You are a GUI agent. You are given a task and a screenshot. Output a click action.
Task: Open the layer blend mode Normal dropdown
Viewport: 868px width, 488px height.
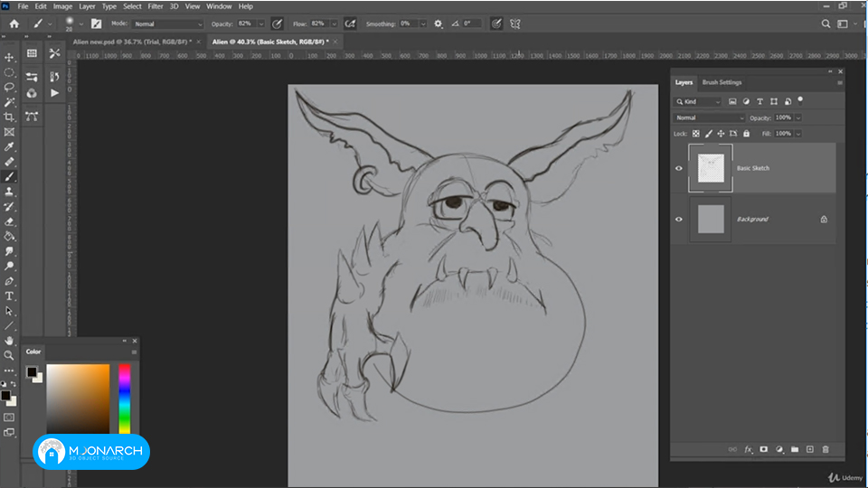tap(710, 117)
